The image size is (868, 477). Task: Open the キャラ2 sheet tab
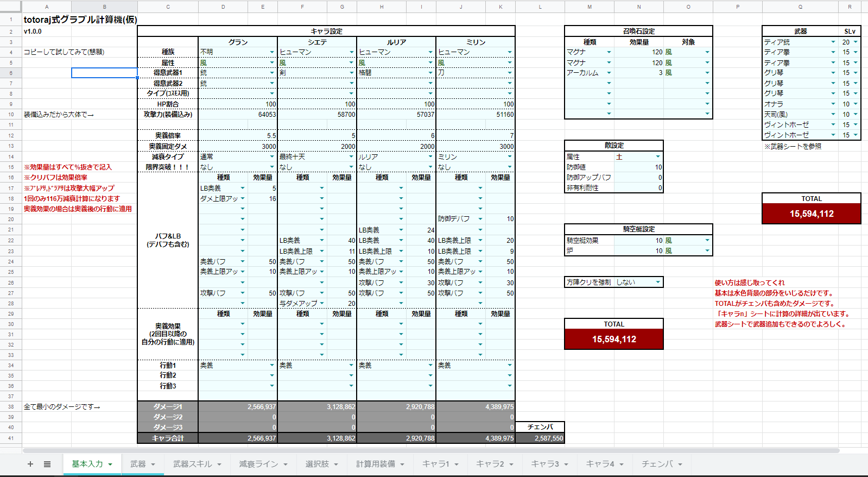[495, 464]
